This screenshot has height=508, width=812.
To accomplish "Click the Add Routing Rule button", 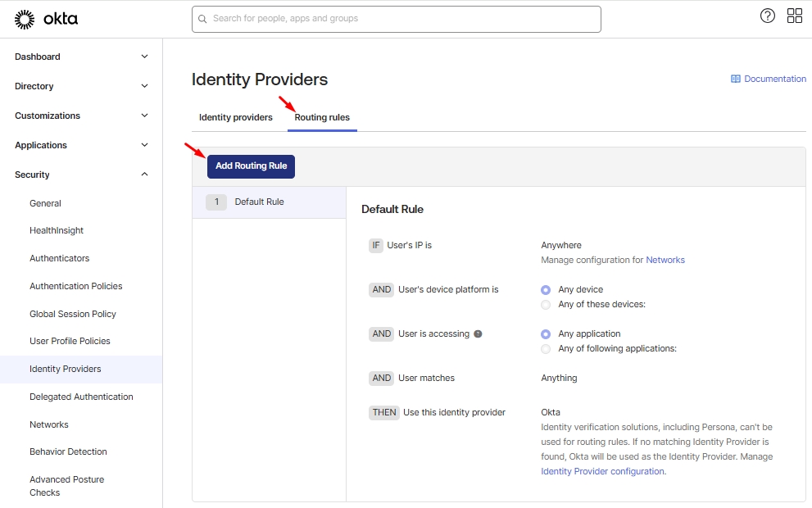I will click(x=251, y=166).
